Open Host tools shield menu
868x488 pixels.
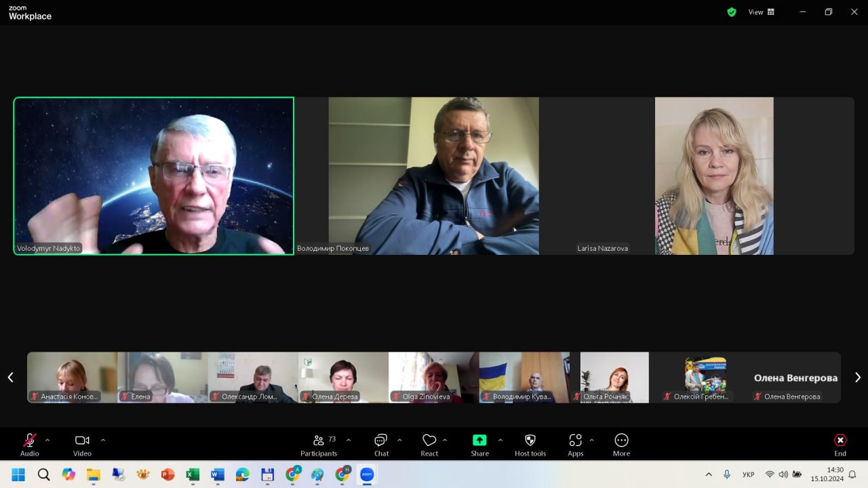[x=530, y=445]
